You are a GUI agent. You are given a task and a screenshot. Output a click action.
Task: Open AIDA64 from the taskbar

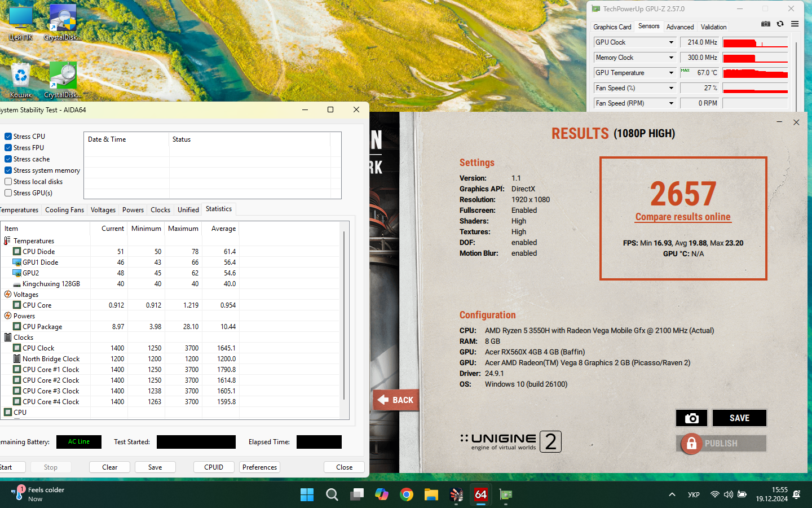480,495
